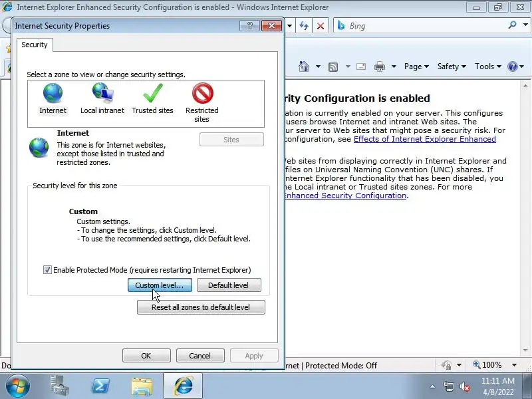The image size is (532, 399).
Task: Select the Local intranet zone icon
Action: tap(102, 92)
